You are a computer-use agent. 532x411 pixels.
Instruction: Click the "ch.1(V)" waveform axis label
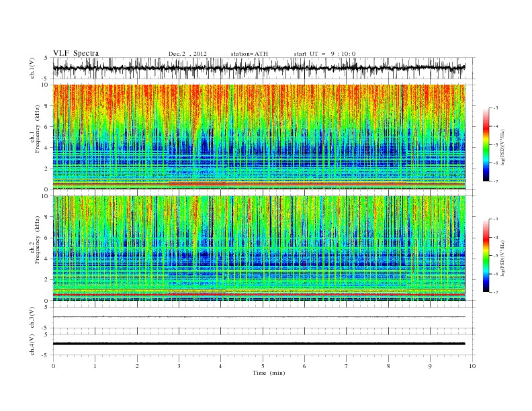(32, 68)
